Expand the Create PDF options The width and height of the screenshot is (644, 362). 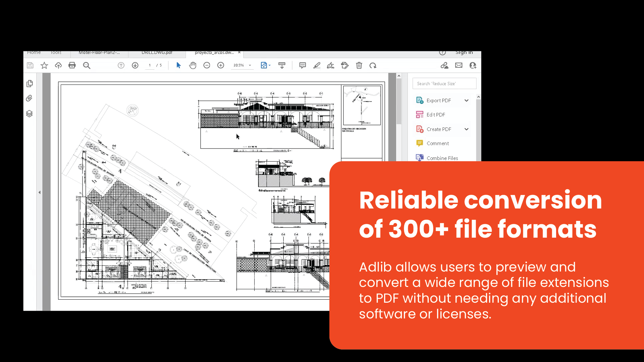pyautogui.click(x=466, y=129)
